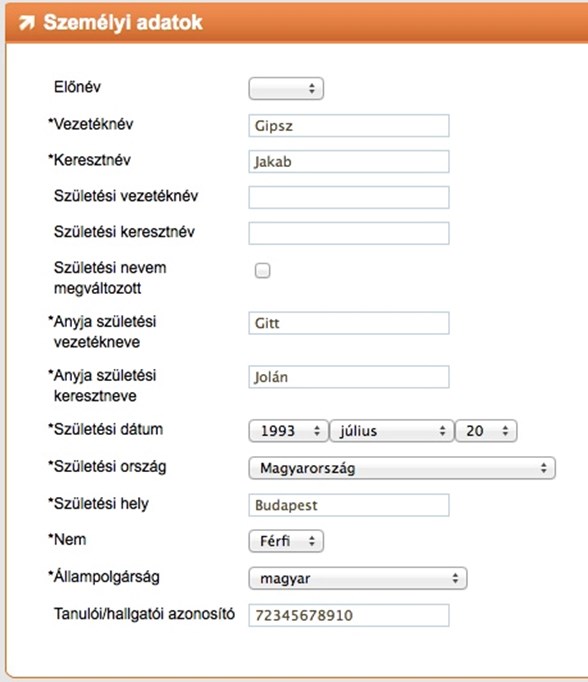Click the arrow icon beside Személyi adatok

coord(27,23)
